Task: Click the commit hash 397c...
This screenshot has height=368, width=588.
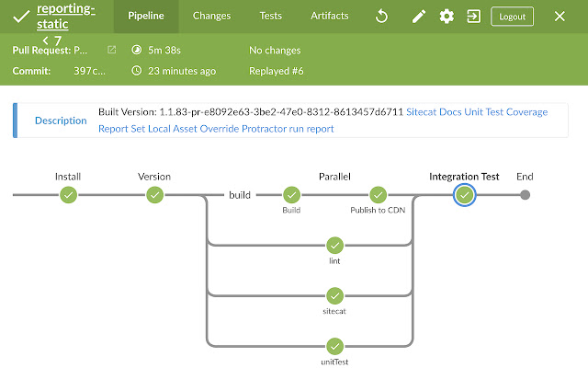Action: click(89, 71)
